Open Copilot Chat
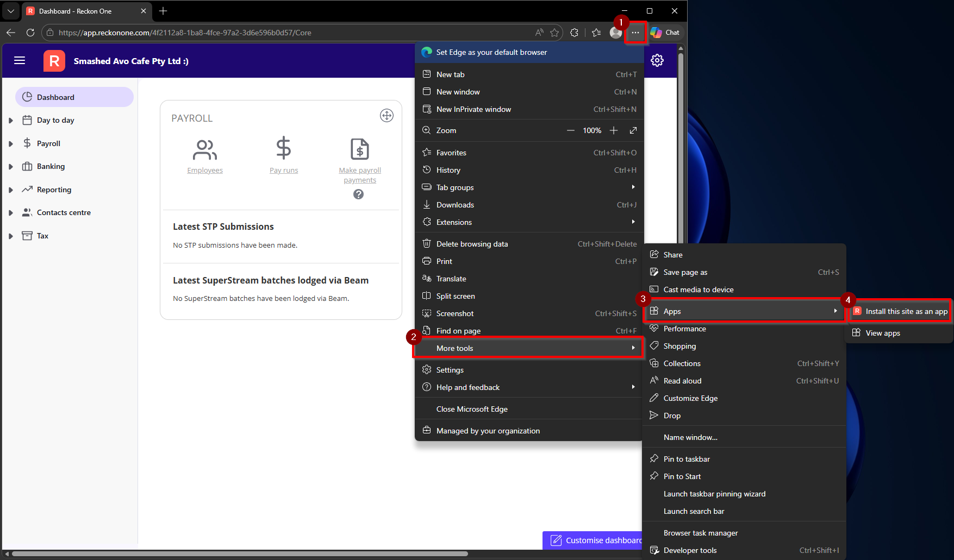The image size is (954, 560). pos(665,33)
